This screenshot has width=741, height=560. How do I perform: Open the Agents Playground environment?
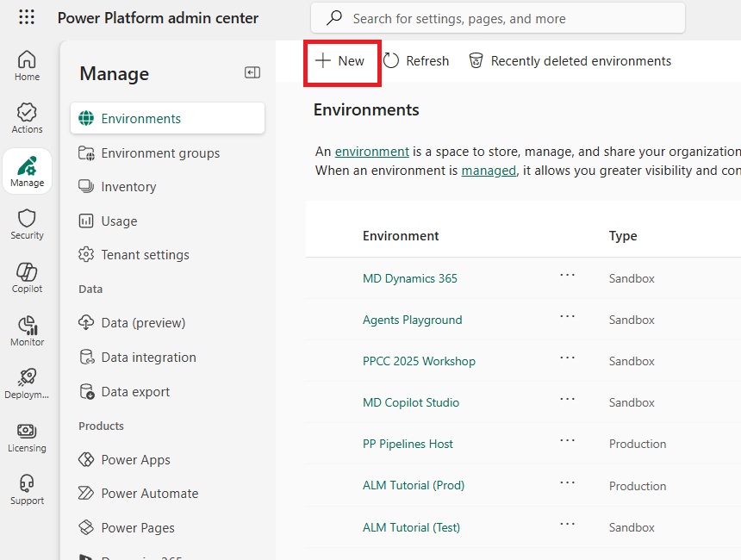[x=412, y=320]
